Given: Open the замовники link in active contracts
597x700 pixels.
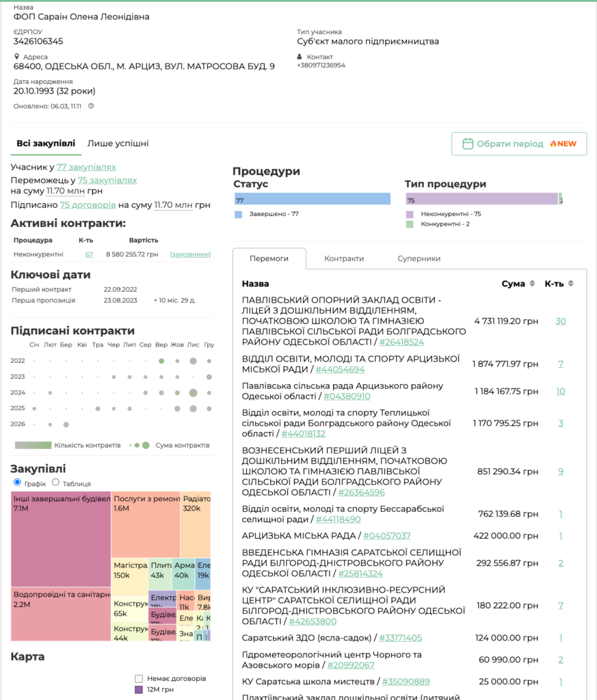Looking at the screenshot, I should click(x=190, y=254).
